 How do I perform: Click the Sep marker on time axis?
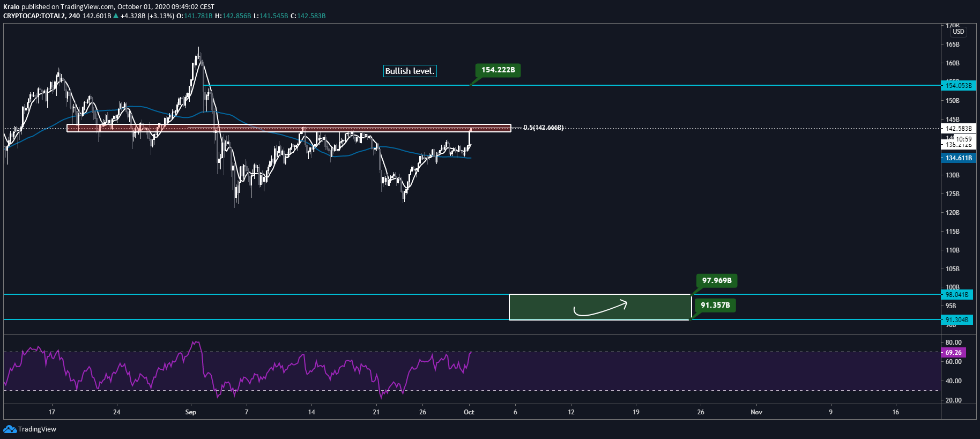190,412
